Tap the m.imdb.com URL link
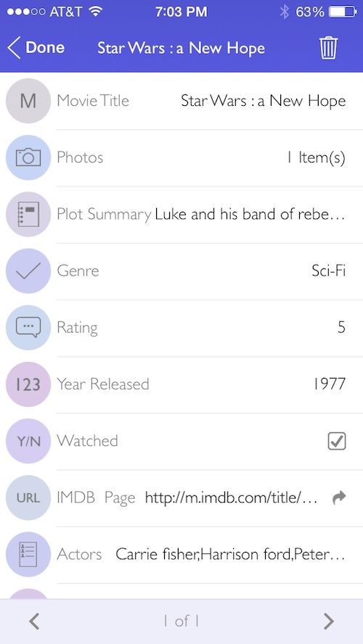 231,498
